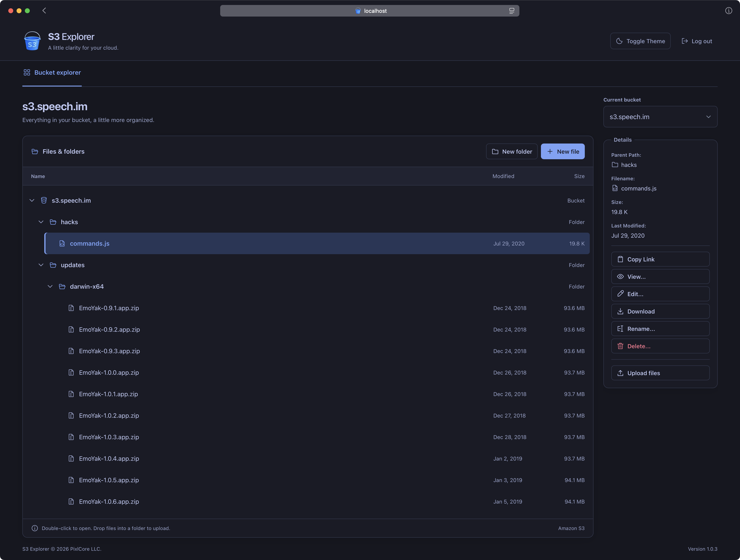This screenshot has width=740, height=560.
Task: Log out of S3 Explorer
Action: point(697,41)
